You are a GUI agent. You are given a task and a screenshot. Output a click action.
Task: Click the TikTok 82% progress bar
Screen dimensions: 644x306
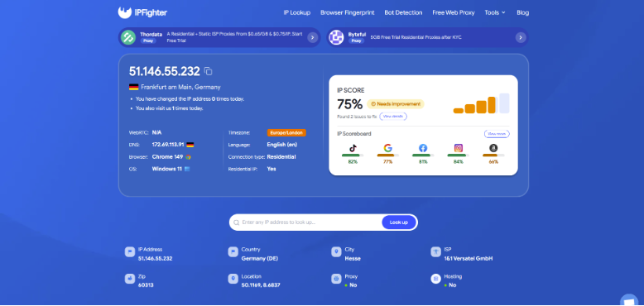[x=353, y=155]
